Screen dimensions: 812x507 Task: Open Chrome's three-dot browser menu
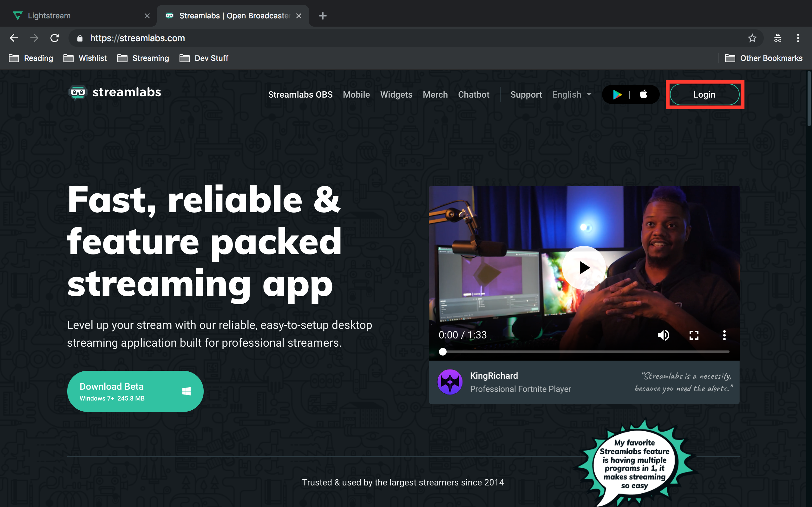pos(798,38)
